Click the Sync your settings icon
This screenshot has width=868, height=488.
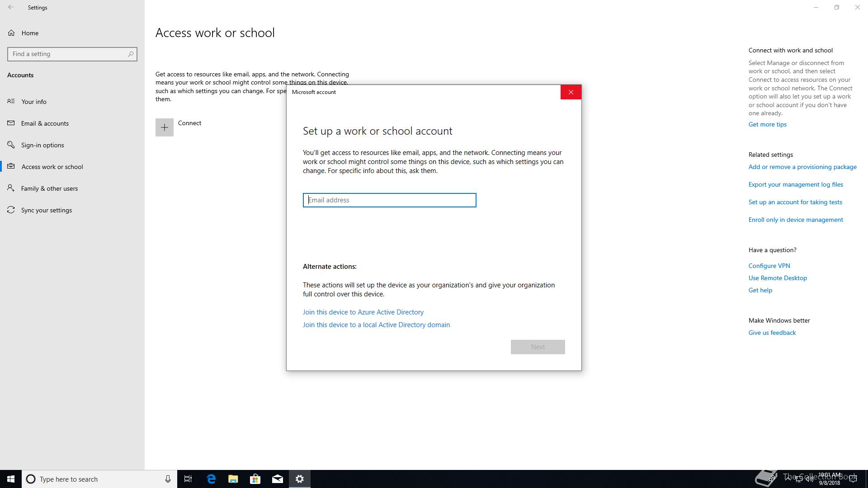click(x=11, y=210)
